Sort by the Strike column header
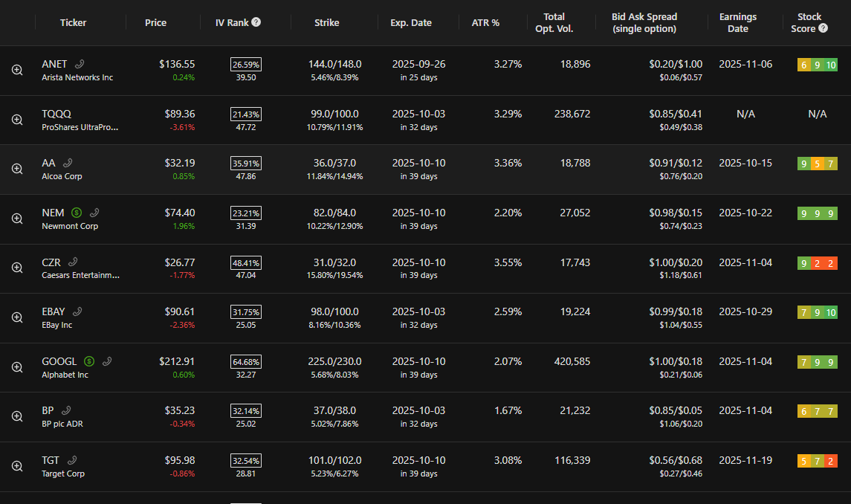Viewport: 851px width, 504px height. (327, 23)
